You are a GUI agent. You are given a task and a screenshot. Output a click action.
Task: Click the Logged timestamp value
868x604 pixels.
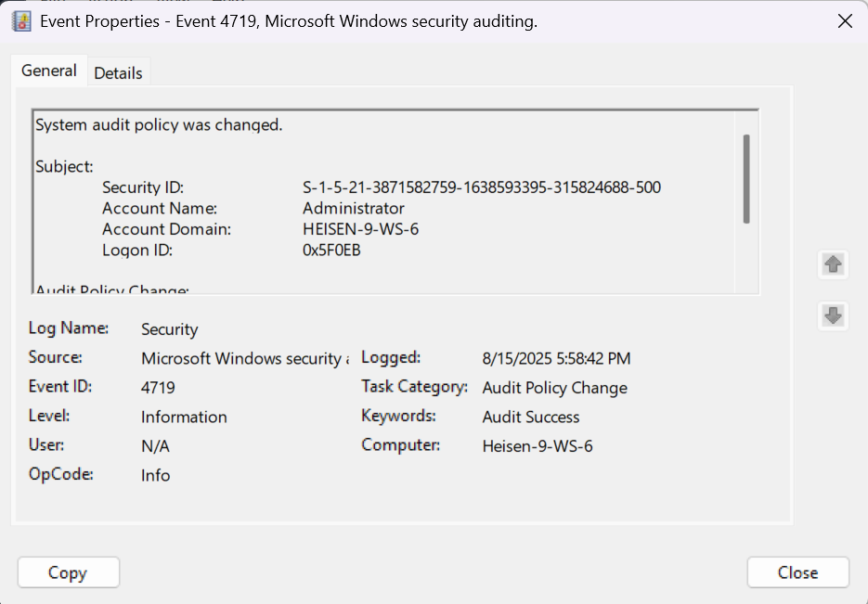pos(555,358)
